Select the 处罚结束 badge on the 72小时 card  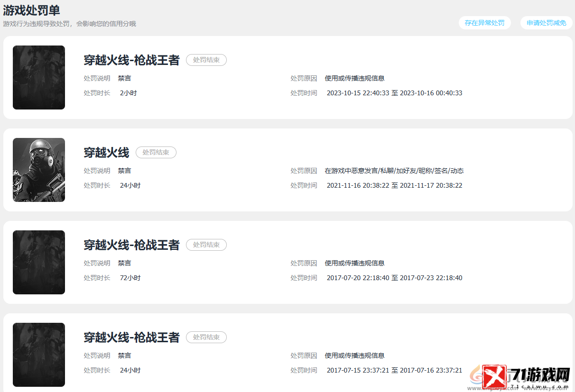(206, 245)
